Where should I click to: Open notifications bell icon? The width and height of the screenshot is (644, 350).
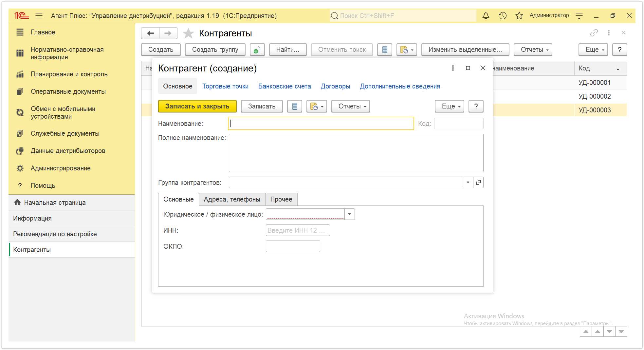(486, 15)
